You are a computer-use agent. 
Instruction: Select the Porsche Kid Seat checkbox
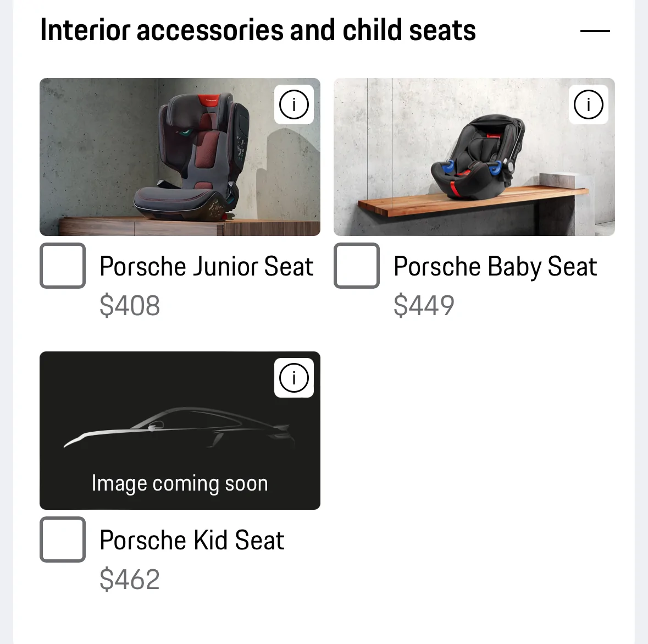(62, 540)
